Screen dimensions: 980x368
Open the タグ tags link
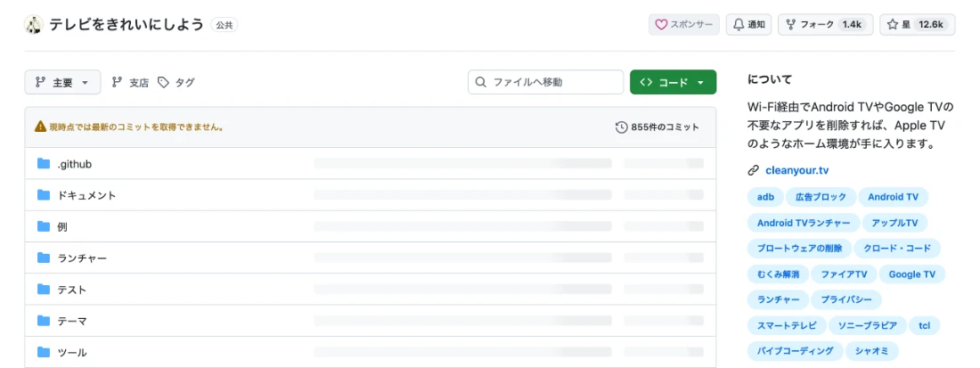click(x=176, y=82)
